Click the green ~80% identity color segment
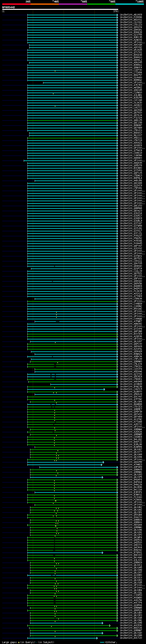146x644 pixels. [x=101, y=4]
